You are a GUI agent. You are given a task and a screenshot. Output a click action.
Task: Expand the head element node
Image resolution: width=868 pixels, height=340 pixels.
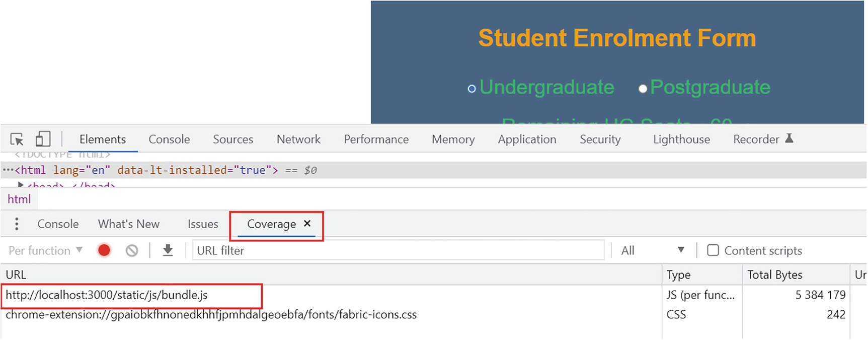click(x=21, y=185)
